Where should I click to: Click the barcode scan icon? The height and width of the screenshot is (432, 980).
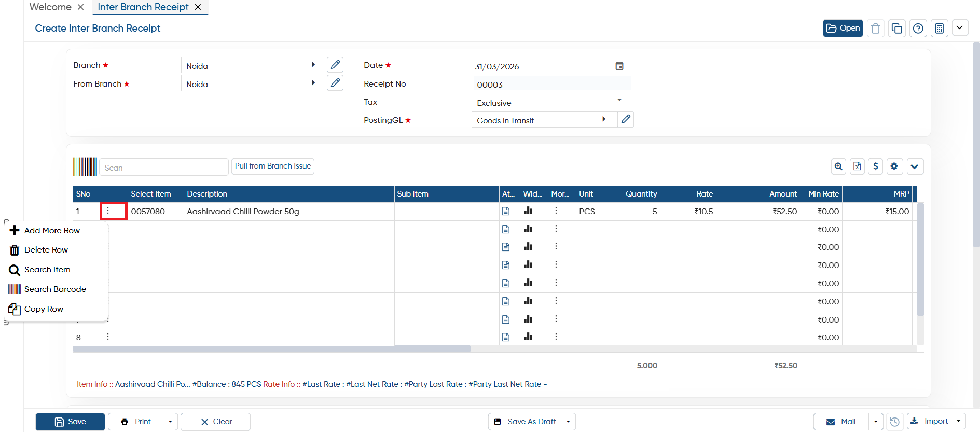(85, 166)
